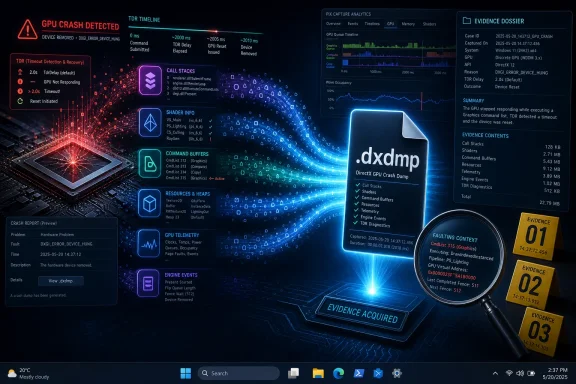This screenshot has height=384, width=576.
Task: Click the red marker on the occupancy graph
Action: (421, 100)
